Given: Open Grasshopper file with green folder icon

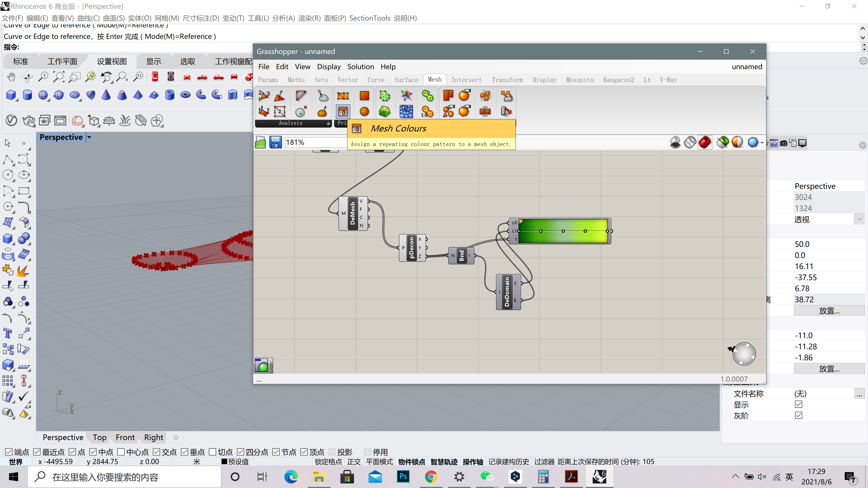Looking at the screenshot, I should (x=260, y=143).
